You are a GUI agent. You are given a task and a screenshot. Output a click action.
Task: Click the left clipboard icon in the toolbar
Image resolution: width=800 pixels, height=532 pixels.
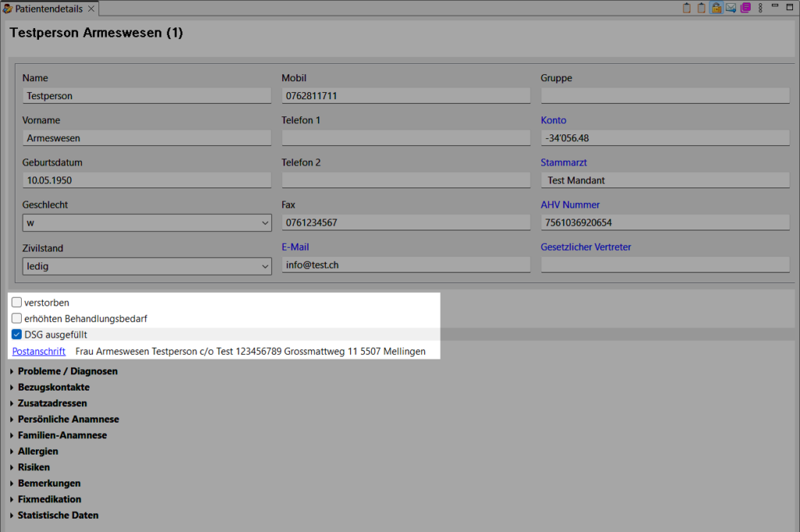687,9
